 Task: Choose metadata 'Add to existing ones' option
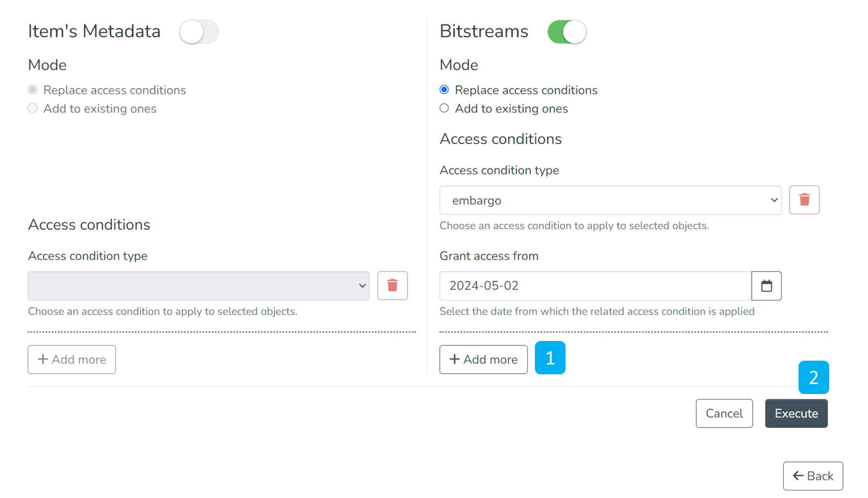point(33,108)
